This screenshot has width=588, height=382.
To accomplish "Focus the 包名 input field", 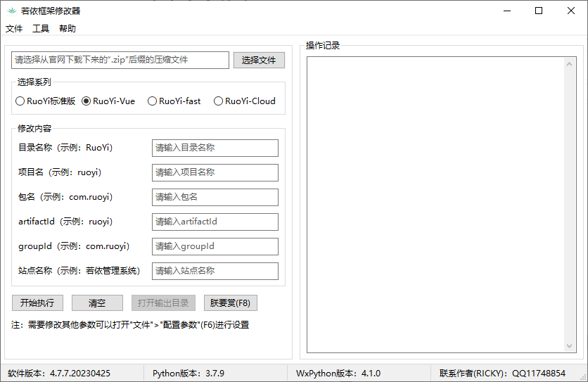I will pos(215,197).
